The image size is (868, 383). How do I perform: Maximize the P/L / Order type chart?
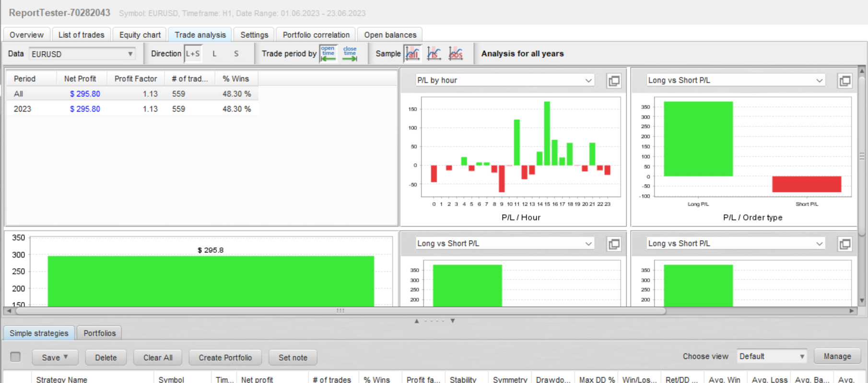[x=845, y=81]
